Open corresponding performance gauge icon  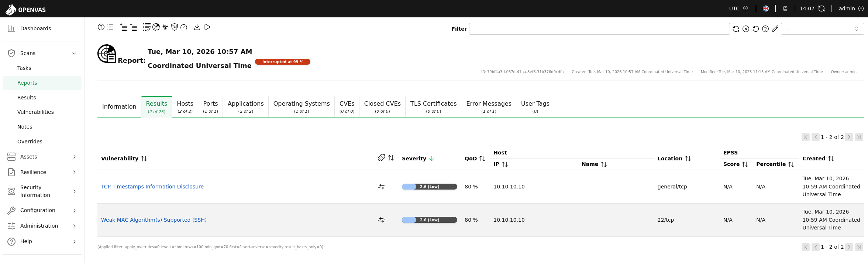pyautogui.click(x=184, y=27)
